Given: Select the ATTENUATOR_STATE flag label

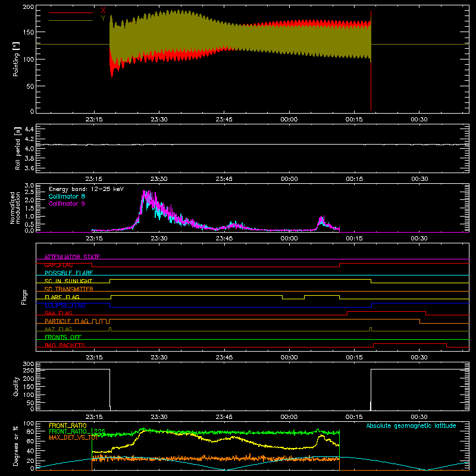Looking at the screenshot, I should 72,257.
